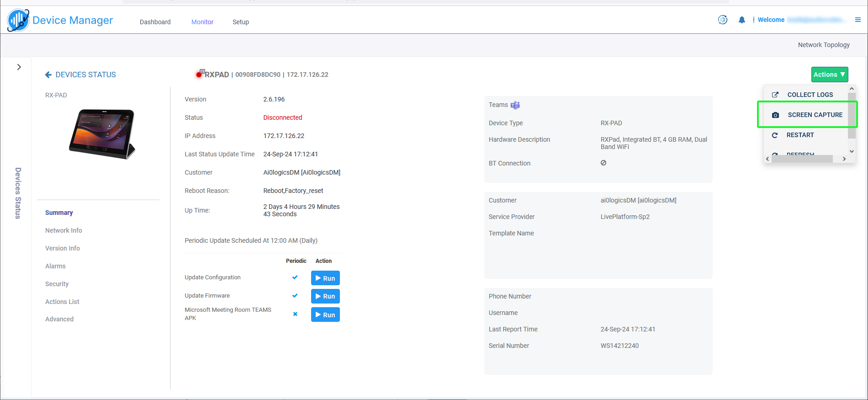Image resolution: width=868 pixels, height=400 pixels.
Task: Click the Microsoft Teams icon
Action: point(515,105)
